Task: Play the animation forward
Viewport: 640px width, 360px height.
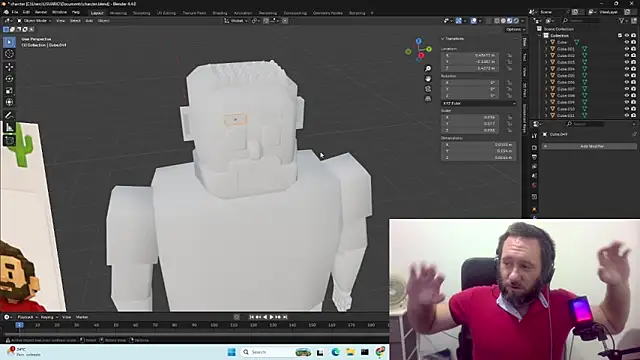Action: point(272,317)
